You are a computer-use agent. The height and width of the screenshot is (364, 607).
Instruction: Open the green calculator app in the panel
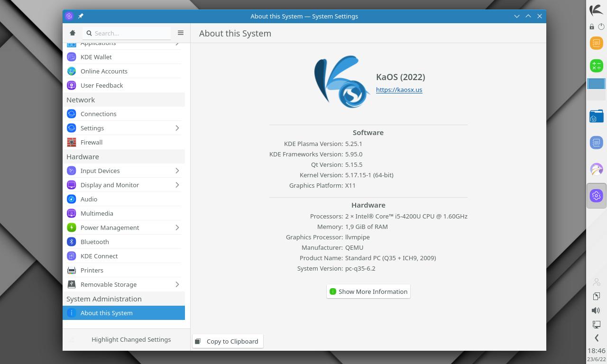click(597, 65)
